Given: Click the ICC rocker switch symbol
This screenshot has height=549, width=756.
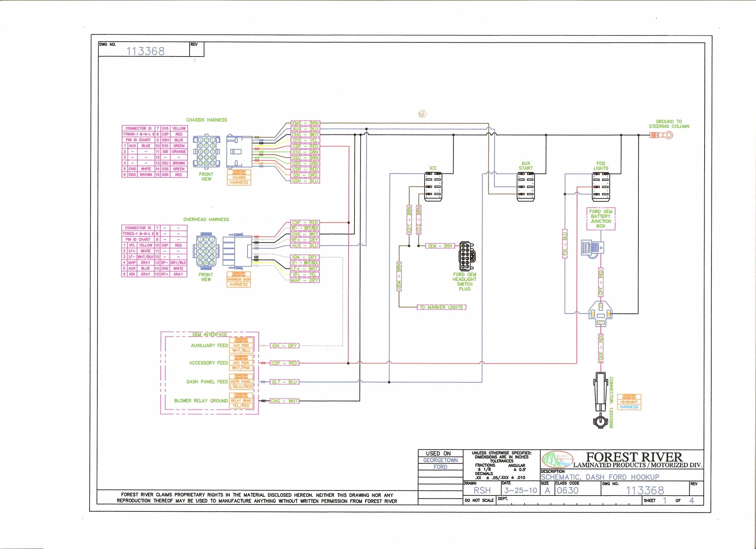Looking at the screenshot, I should click(x=433, y=186).
